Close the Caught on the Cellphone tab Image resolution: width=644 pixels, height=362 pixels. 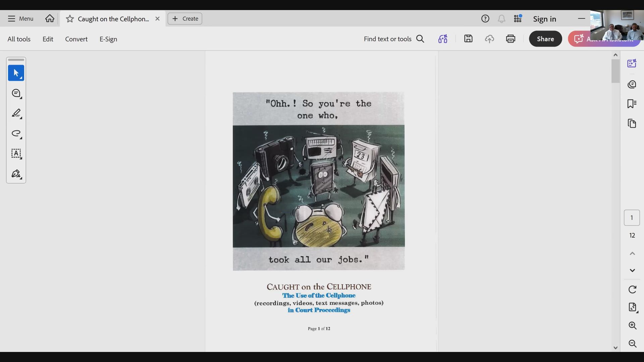[x=157, y=19]
